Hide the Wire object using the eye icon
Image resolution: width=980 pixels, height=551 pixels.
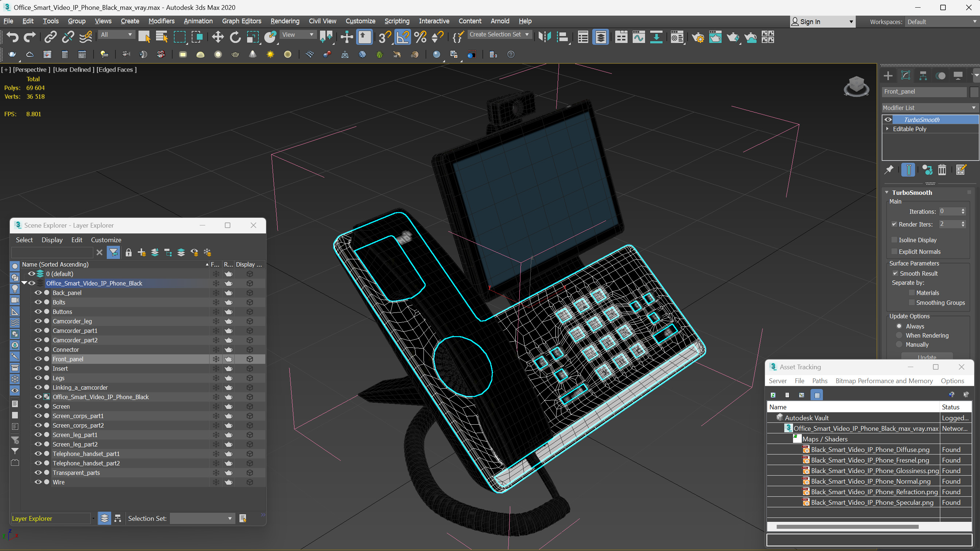[x=38, y=482]
